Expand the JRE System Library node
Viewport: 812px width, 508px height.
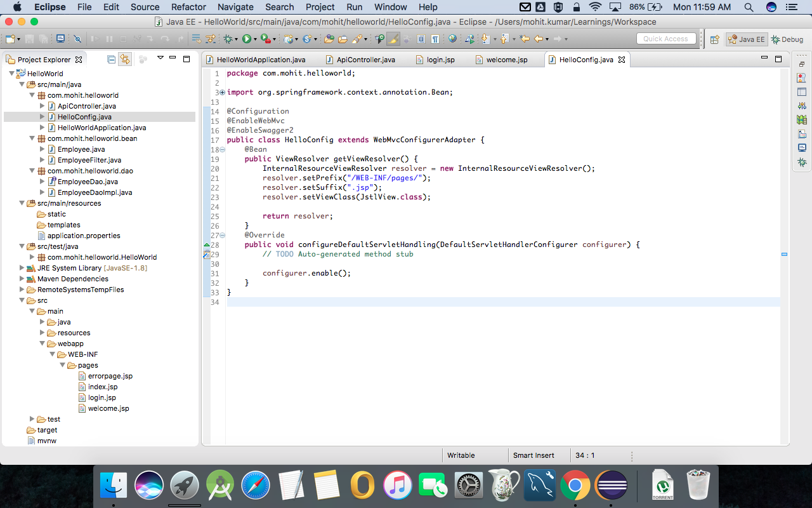[x=22, y=267]
